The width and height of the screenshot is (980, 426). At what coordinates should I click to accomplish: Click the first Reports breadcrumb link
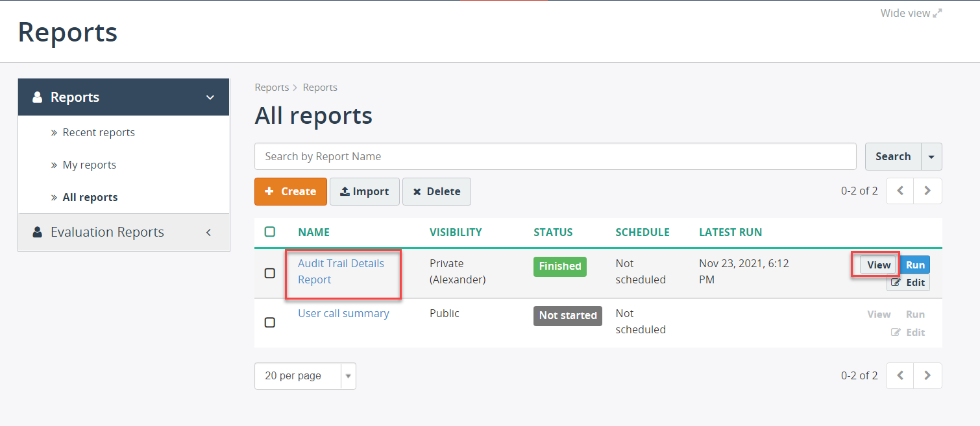(271, 88)
